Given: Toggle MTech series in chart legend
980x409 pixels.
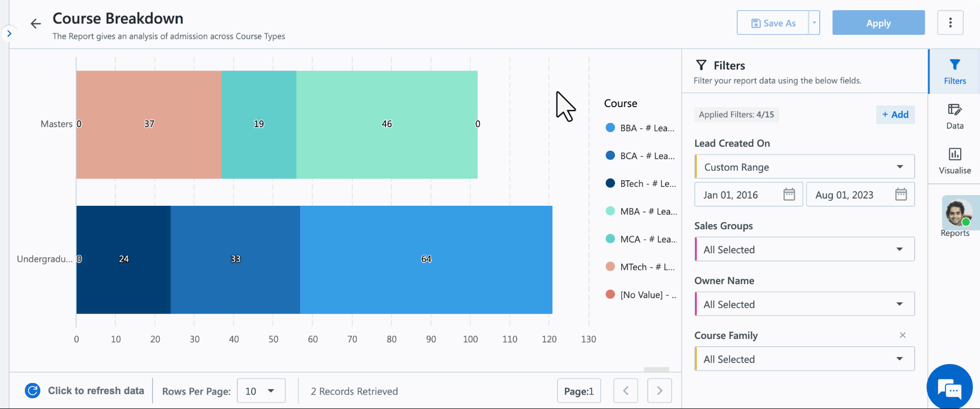Looking at the screenshot, I should pyautogui.click(x=640, y=267).
